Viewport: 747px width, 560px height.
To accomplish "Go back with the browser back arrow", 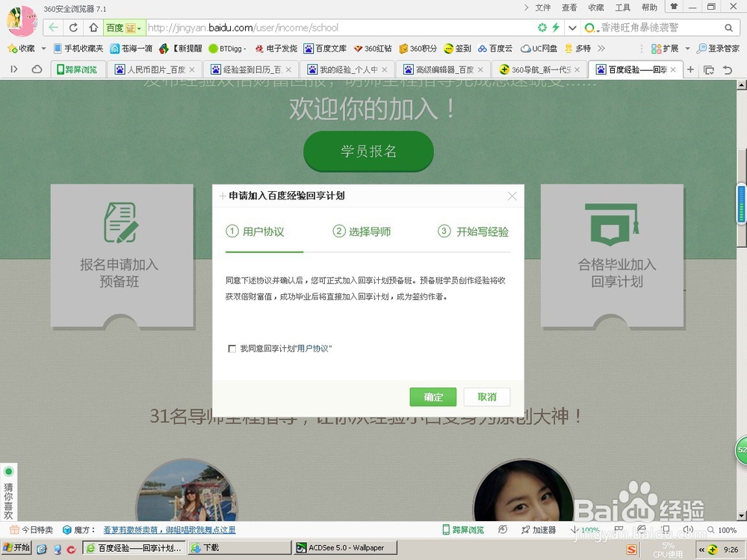I will pyautogui.click(x=53, y=28).
